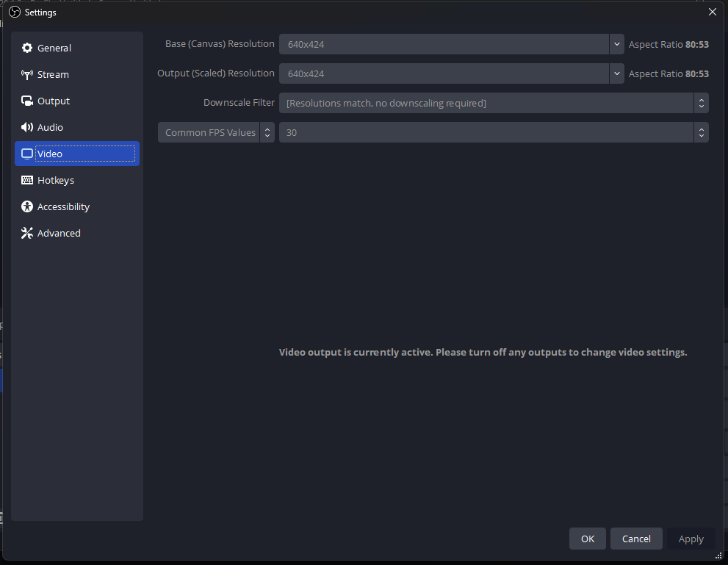The width and height of the screenshot is (728, 565).
Task: Open the Downscale Filter dropdown
Action: pyautogui.click(x=494, y=103)
